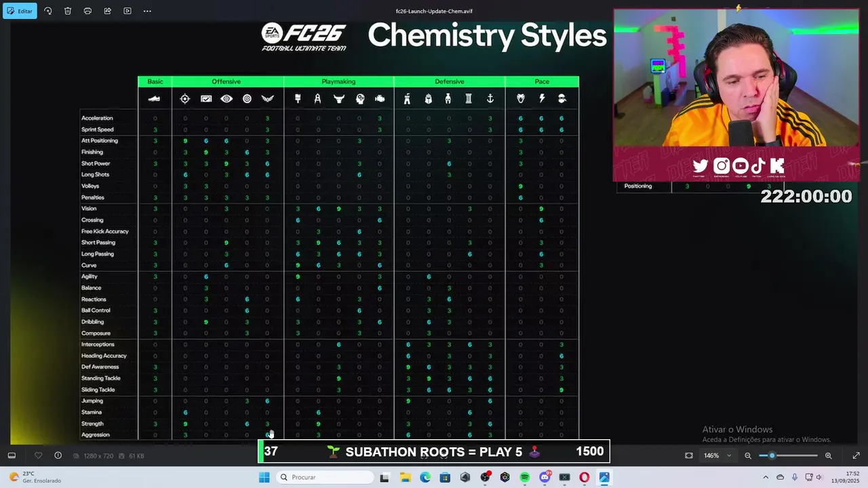Open Spotify from the taskbar
Screen dimensions: 868x488
(x=525, y=477)
